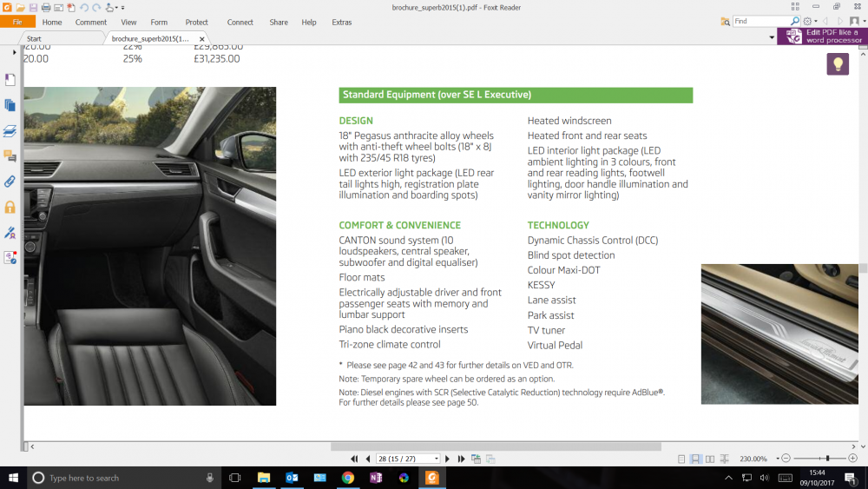Select Facing pages view mode
Image resolution: width=868 pixels, height=489 pixels.
(x=710, y=459)
